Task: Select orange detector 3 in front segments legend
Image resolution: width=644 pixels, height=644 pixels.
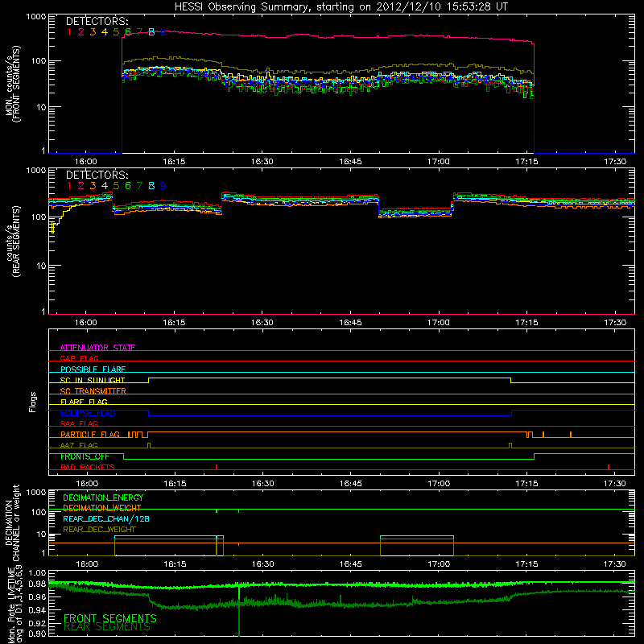Action: (x=93, y=32)
